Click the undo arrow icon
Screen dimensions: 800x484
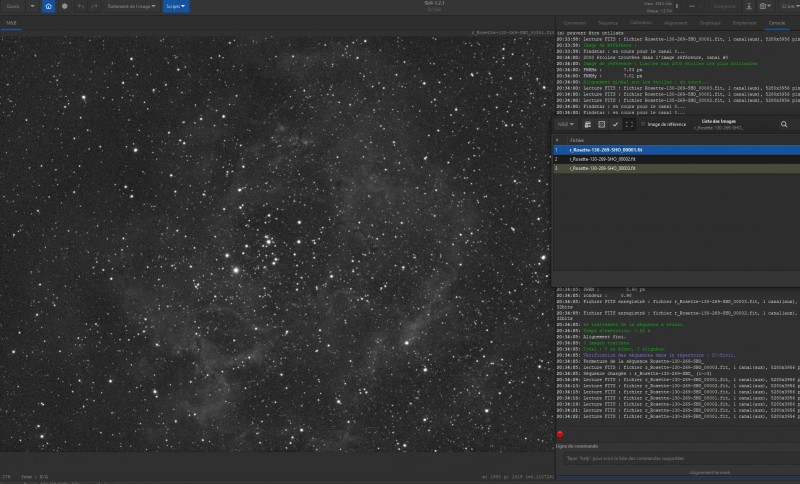tap(81, 6)
